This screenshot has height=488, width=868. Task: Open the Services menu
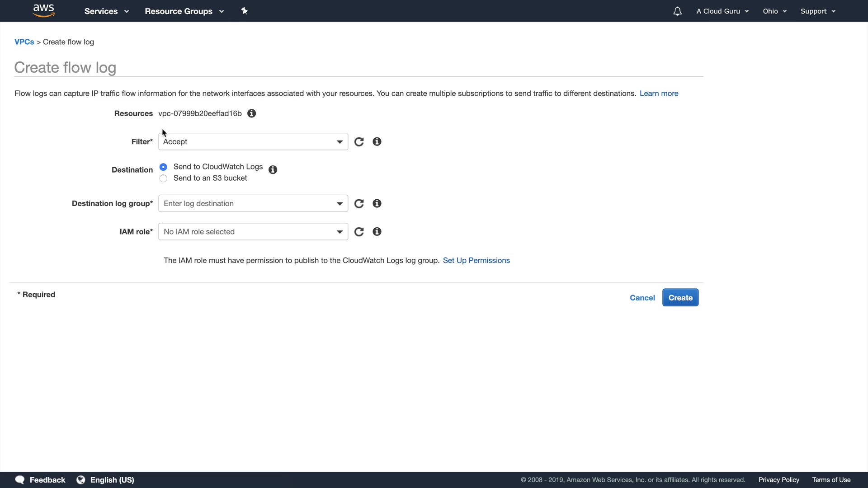click(106, 11)
